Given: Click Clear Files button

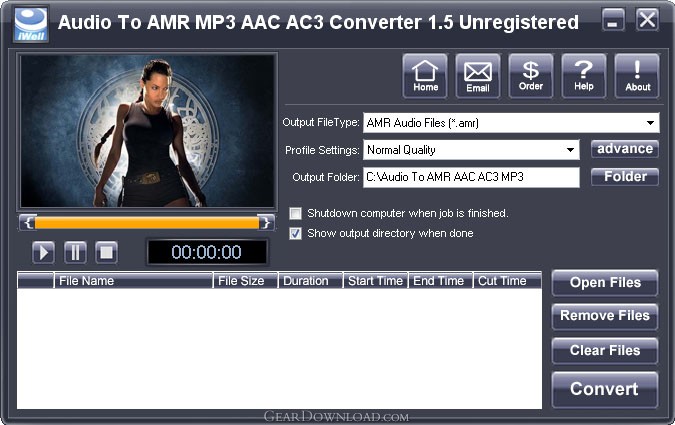Looking at the screenshot, I should coord(605,351).
